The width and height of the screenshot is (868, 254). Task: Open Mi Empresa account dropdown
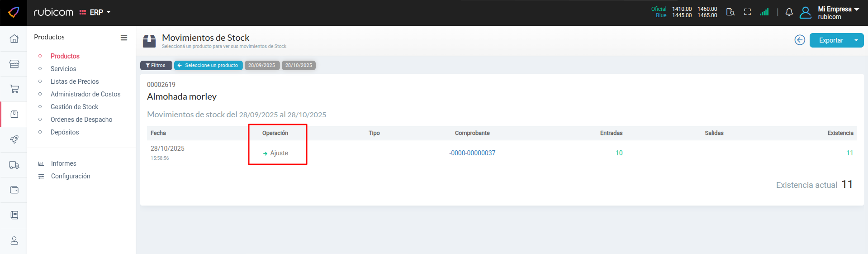click(x=838, y=12)
